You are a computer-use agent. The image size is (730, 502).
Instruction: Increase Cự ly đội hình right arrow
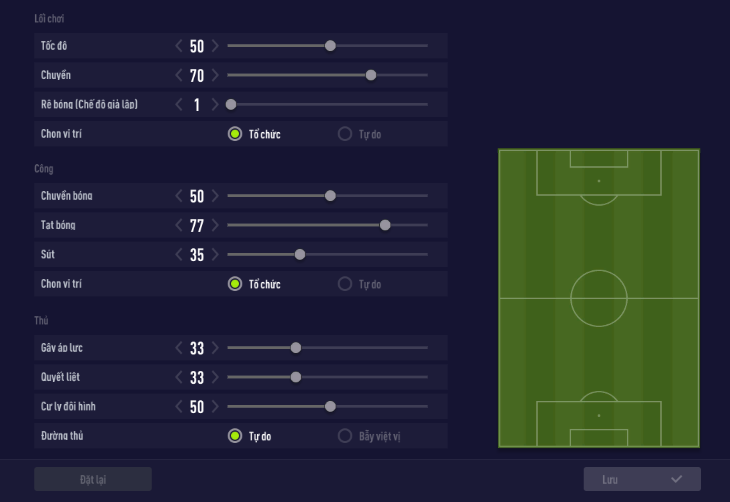(x=215, y=407)
